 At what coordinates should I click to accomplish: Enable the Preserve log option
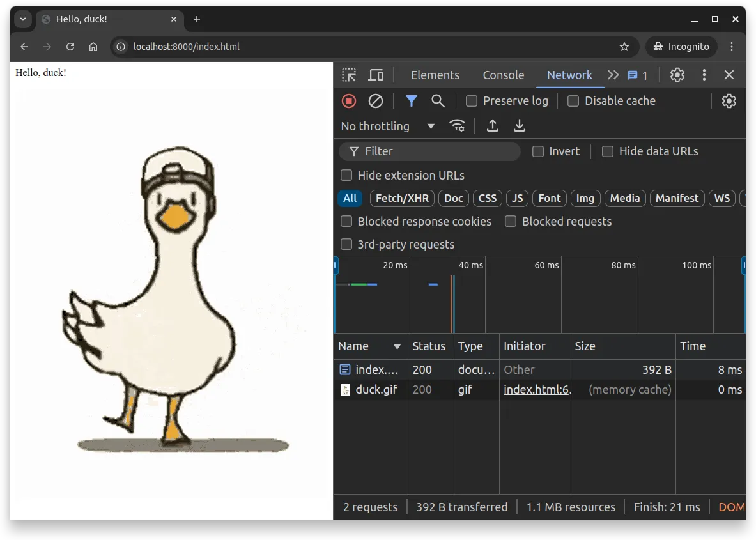[472, 101]
